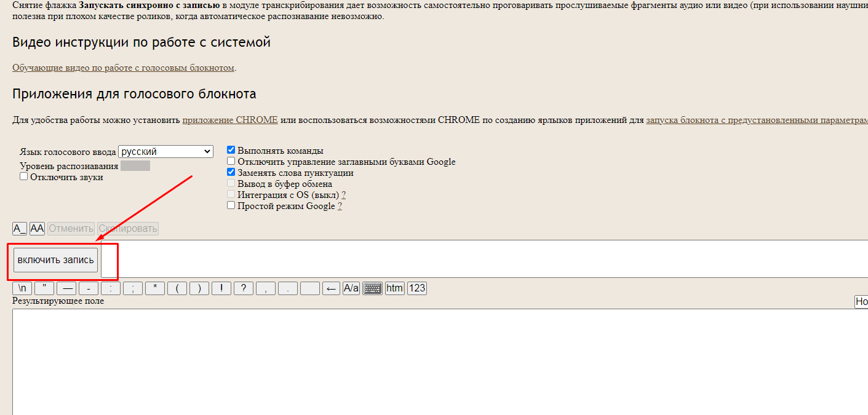Screen dimensions: 868x415
Task: Click the "Видео инструкции по работе с системой" heading
Action: (141, 42)
